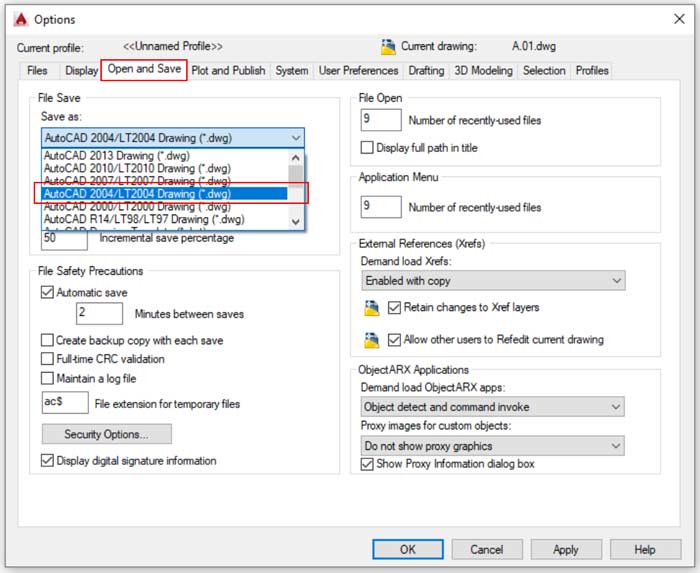Open the Profiles tab

click(592, 71)
